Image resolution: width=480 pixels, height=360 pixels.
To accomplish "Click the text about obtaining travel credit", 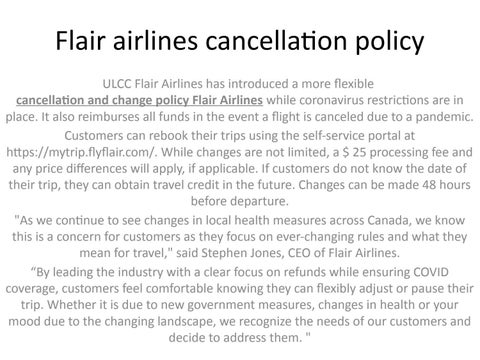I will [x=152, y=185].
